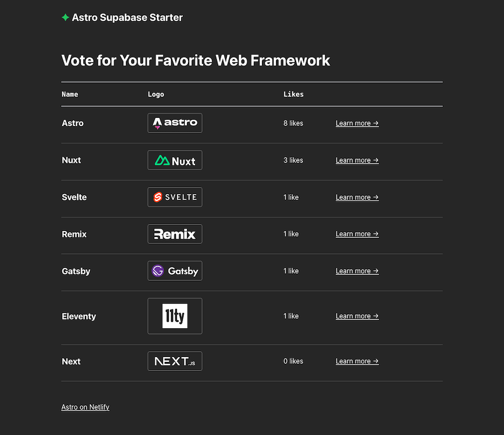Screen dimensions: 504x435
Task: Click the Astro Supabase Starter title
Action: 127,18
